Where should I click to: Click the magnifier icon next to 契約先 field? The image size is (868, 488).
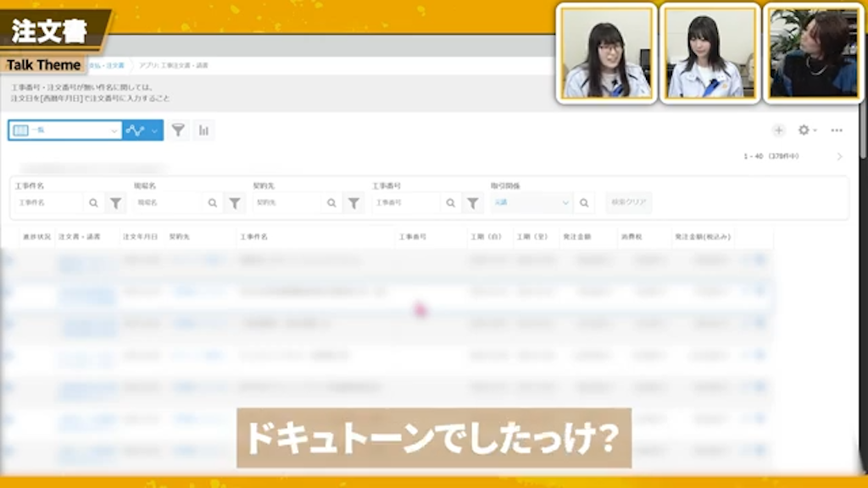point(331,202)
